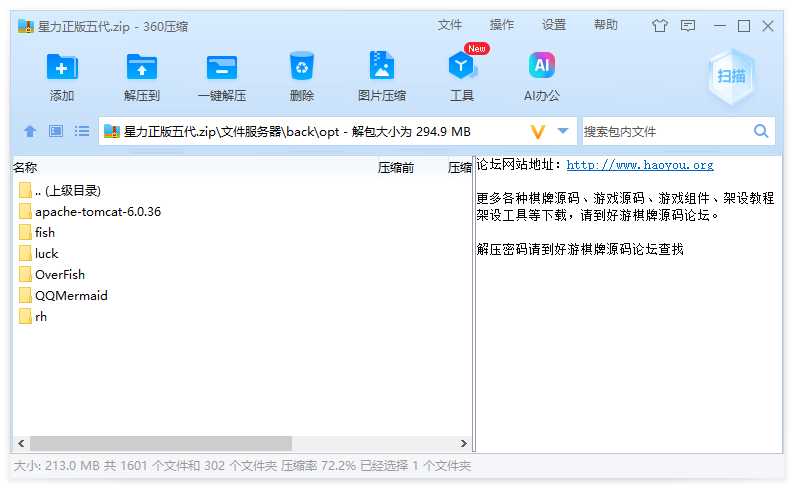Select the rh folder
Image resolution: width=794 pixels, height=488 pixels.
tap(242, 316)
